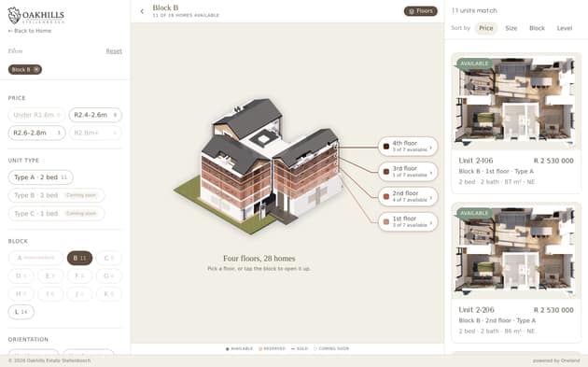This screenshot has width=588, height=367.
Task: Select block G in the block filter
Action: click(109, 275)
